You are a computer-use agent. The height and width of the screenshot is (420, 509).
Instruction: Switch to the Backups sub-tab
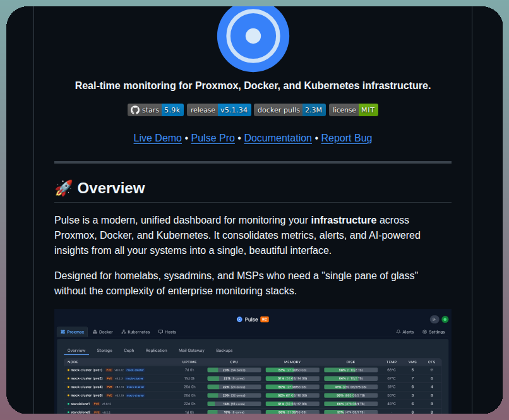(x=224, y=351)
